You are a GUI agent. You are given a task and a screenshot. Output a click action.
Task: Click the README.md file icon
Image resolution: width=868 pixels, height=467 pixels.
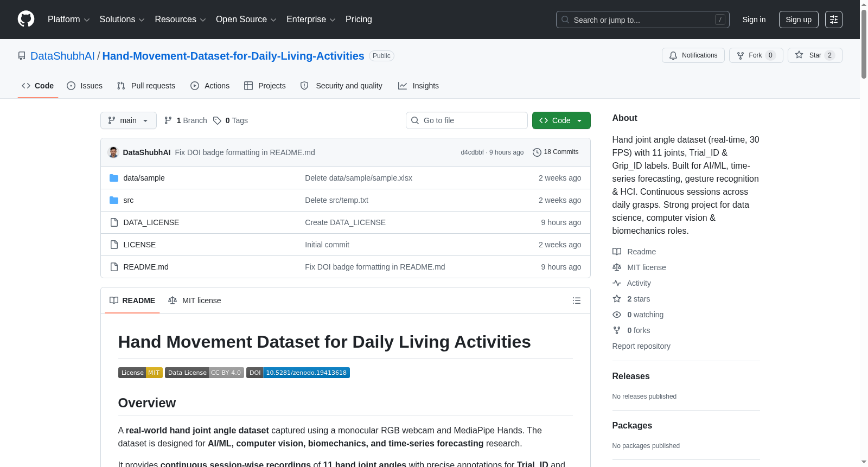tap(114, 267)
